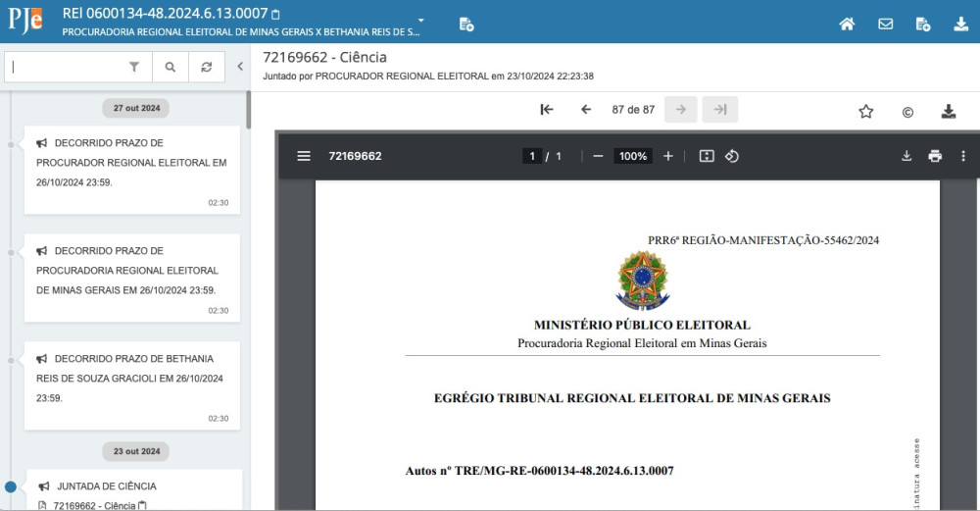Click the process title REI 0600134-48.2024.6.13.0007
Screen dimensions: 980x511
tap(165, 13)
